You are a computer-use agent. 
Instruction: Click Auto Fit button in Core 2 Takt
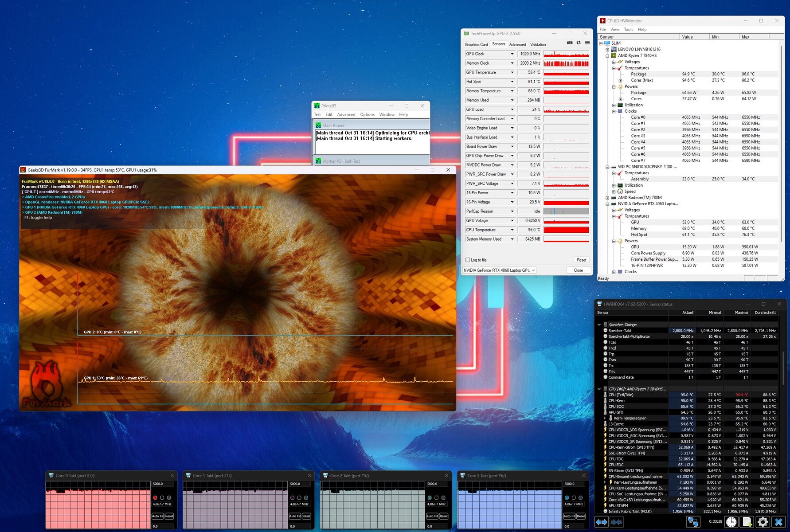[x=432, y=516]
